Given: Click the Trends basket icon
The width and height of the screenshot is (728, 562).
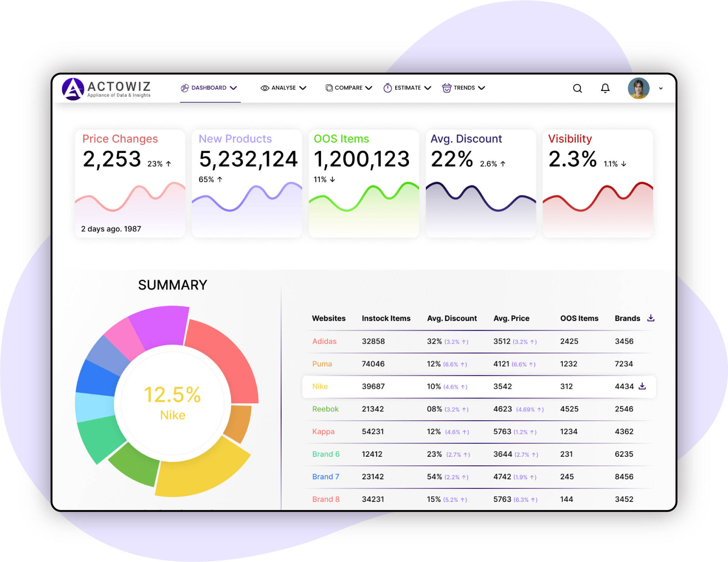Looking at the screenshot, I should [x=447, y=88].
